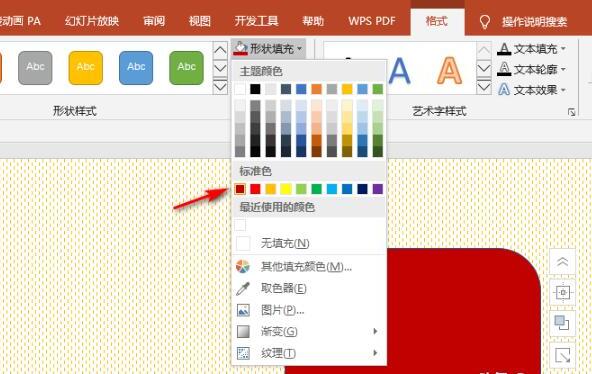
Task: Click the picture fill icon
Action: [x=243, y=310]
